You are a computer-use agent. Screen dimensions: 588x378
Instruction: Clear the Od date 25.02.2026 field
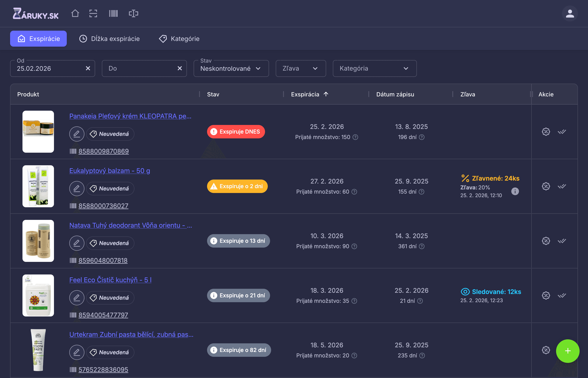tap(88, 68)
